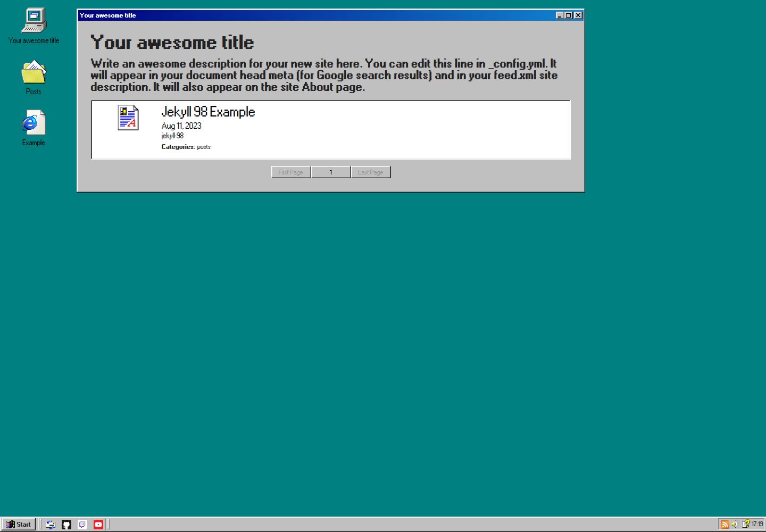Screen dimensions: 766x532
Task: Click the page 1 pagination button
Action: coord(331,172)
